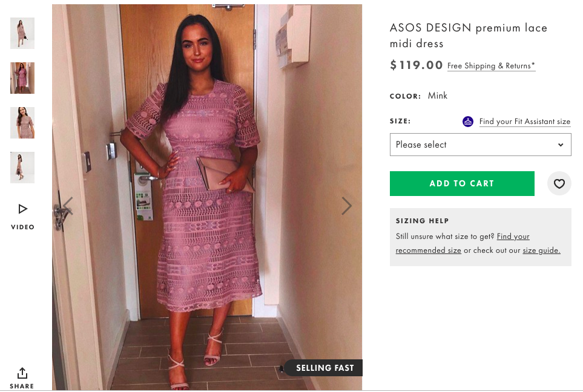Click the Selling Fast badge
The width and height of the screenshot is (583, 392).
(323, 368)
